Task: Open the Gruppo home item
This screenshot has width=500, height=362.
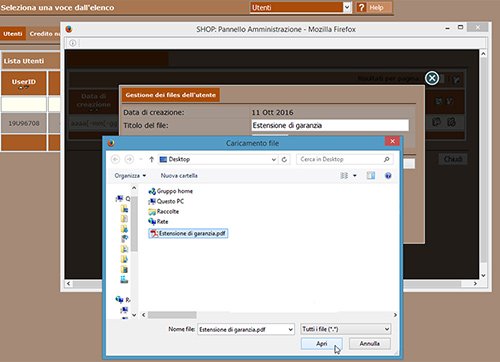Action: pyautogui.click(x=170, y=191)
